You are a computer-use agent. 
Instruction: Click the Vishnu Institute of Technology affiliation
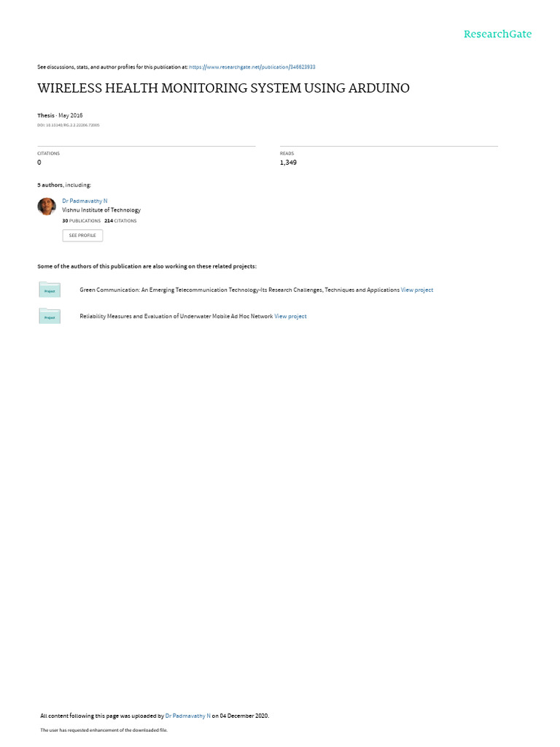pos(101,210)
